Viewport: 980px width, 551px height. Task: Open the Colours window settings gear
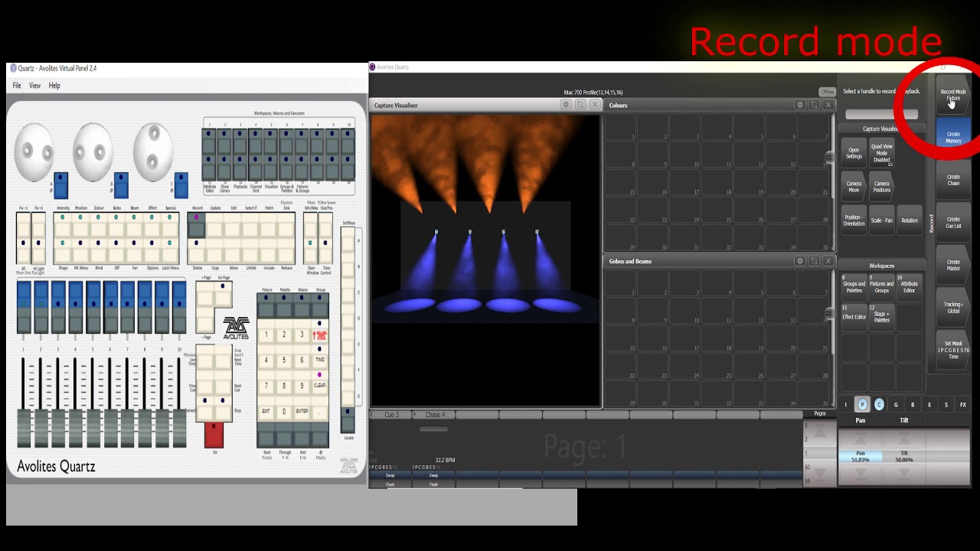point(800,105)
